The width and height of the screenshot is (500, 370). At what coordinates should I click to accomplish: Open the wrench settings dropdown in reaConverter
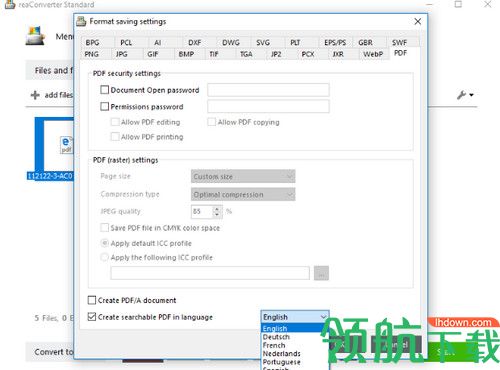coord(465,95)
